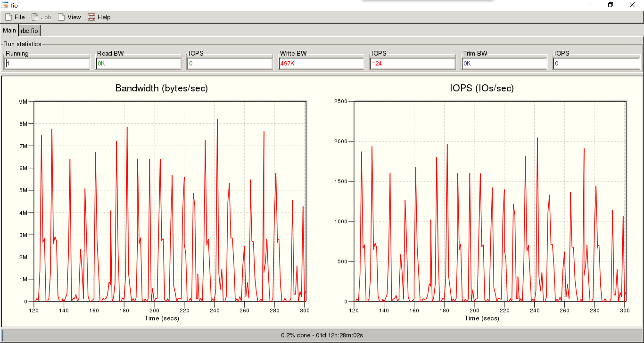
Task: Click the File menu page icon
Action: coord(8,17)
